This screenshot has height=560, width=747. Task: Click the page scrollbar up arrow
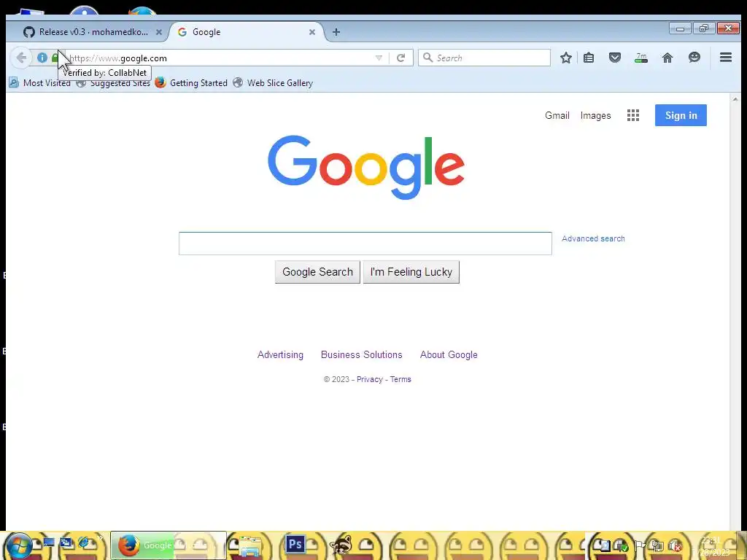pos(735,99)
